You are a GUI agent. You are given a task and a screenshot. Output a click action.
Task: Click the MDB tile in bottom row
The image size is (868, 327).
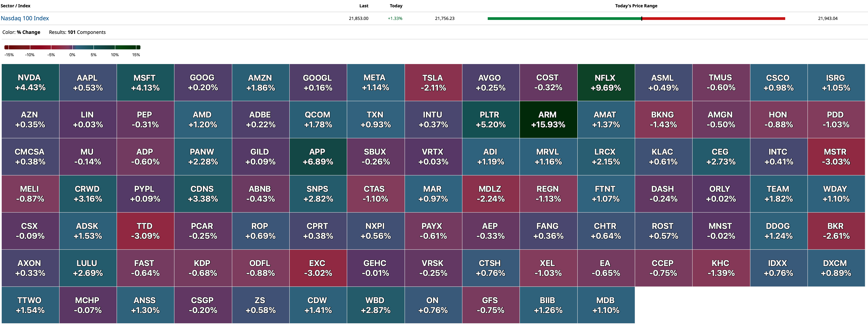606,305
